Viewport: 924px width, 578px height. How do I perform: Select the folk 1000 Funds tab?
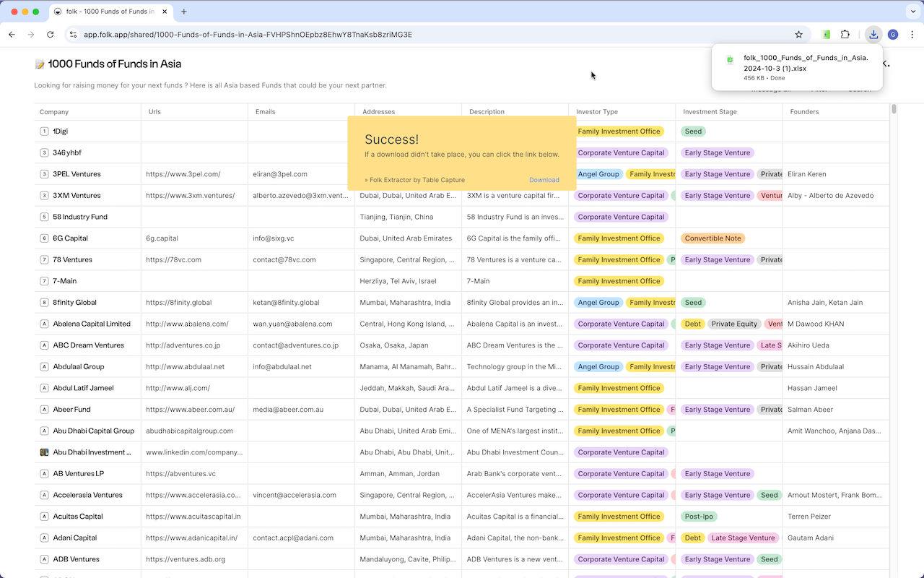click(112, 12)
